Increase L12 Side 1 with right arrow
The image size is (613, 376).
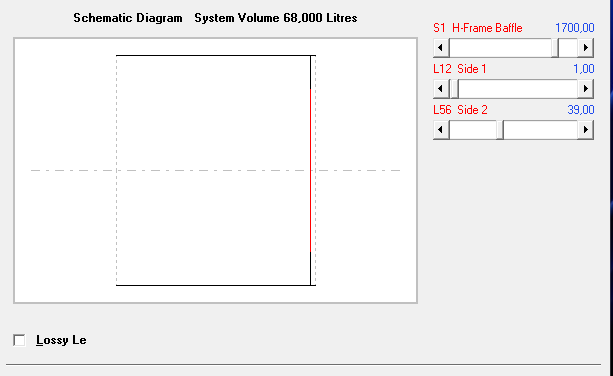585,89
